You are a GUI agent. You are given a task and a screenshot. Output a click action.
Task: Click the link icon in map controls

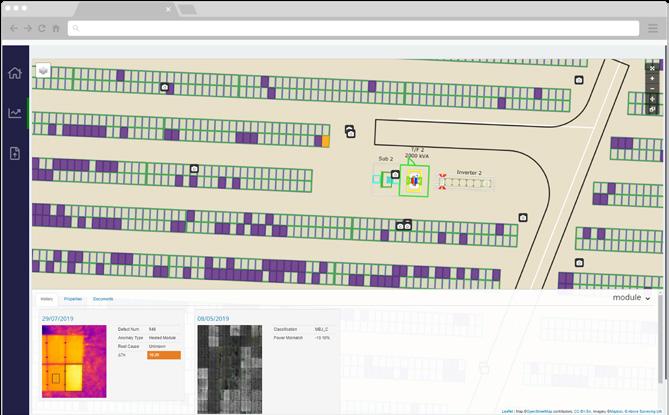pos(652,109)
